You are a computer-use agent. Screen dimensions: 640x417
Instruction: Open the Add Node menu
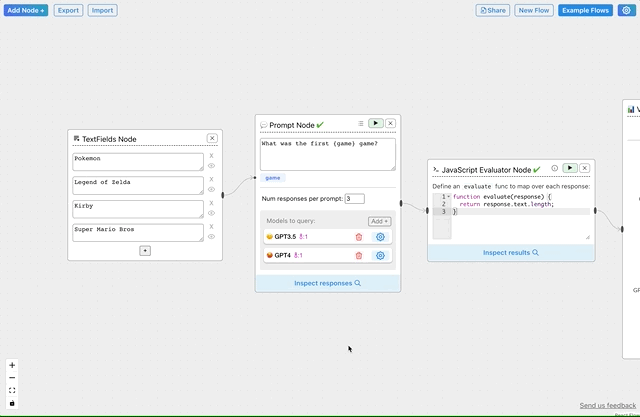pos(26,10)
